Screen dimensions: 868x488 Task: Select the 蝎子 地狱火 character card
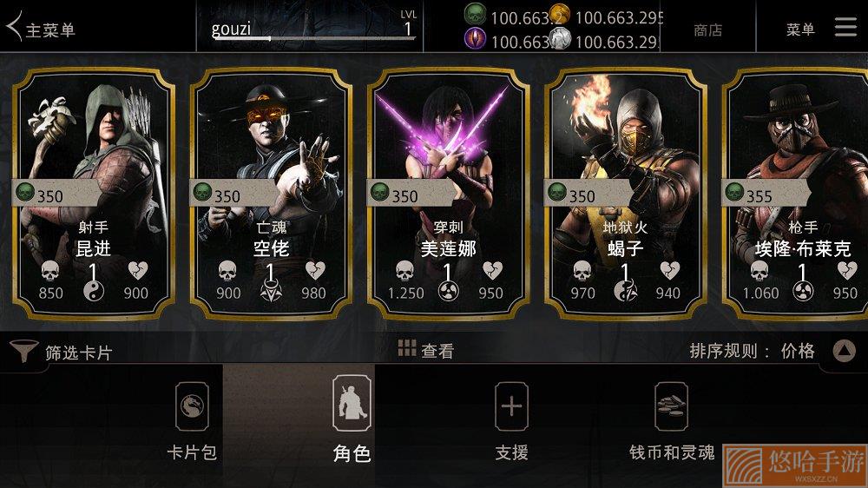pos(626,194)
